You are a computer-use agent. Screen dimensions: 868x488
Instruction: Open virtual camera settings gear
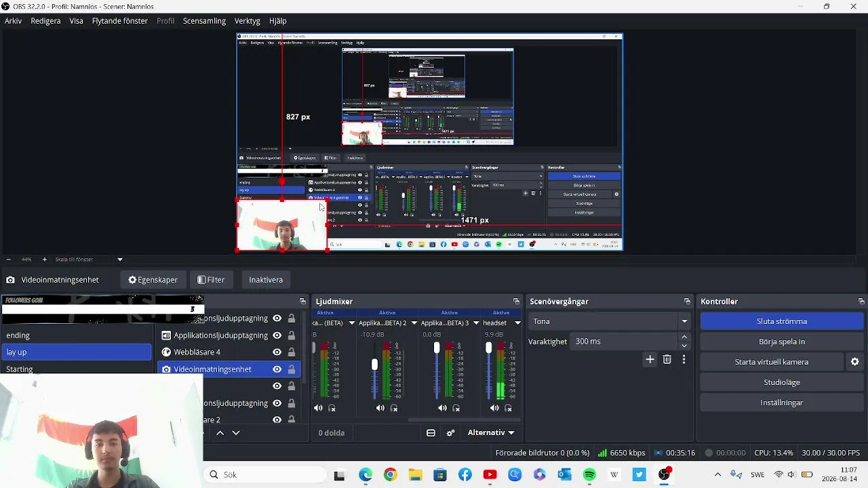(x=854, y=362)
